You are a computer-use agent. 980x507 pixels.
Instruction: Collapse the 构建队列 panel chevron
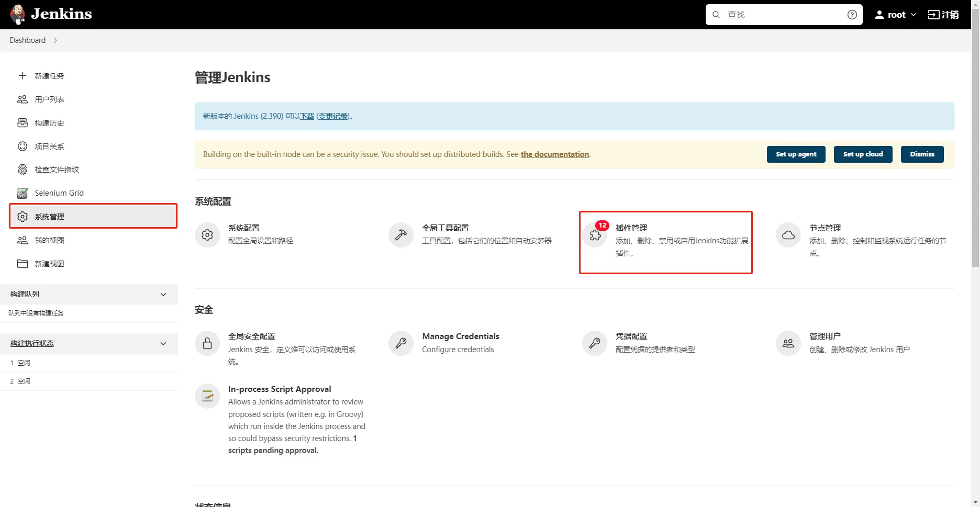pos(163,295)
